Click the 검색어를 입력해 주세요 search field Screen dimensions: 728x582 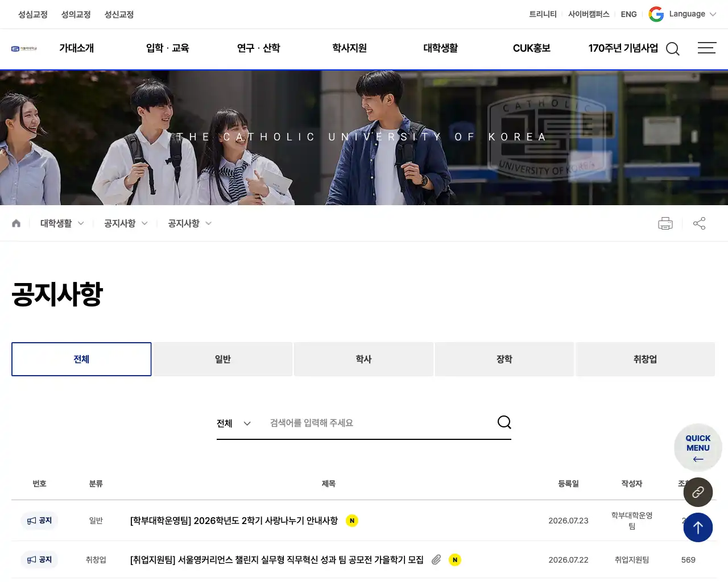coord(378,423)
